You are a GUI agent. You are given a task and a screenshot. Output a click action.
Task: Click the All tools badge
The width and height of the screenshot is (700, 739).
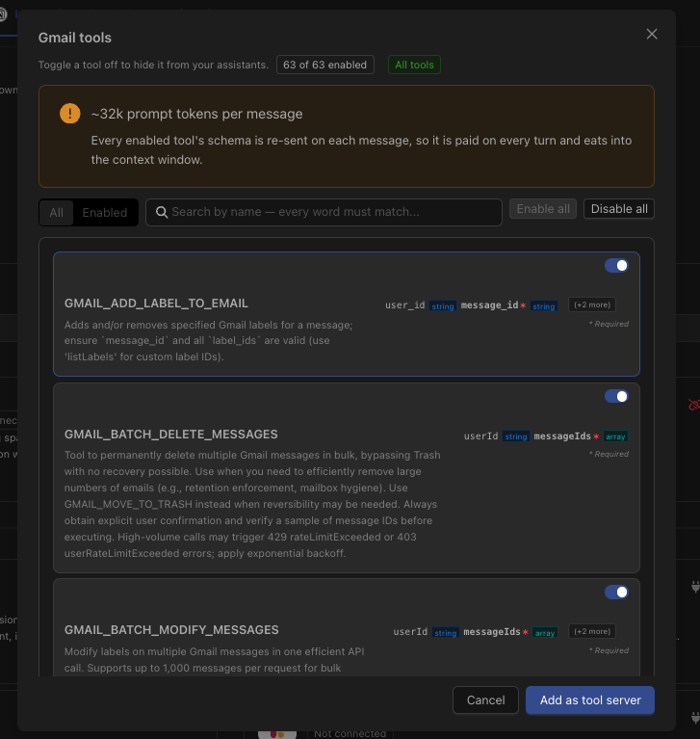pyautogui.click(x=414, y=66)
